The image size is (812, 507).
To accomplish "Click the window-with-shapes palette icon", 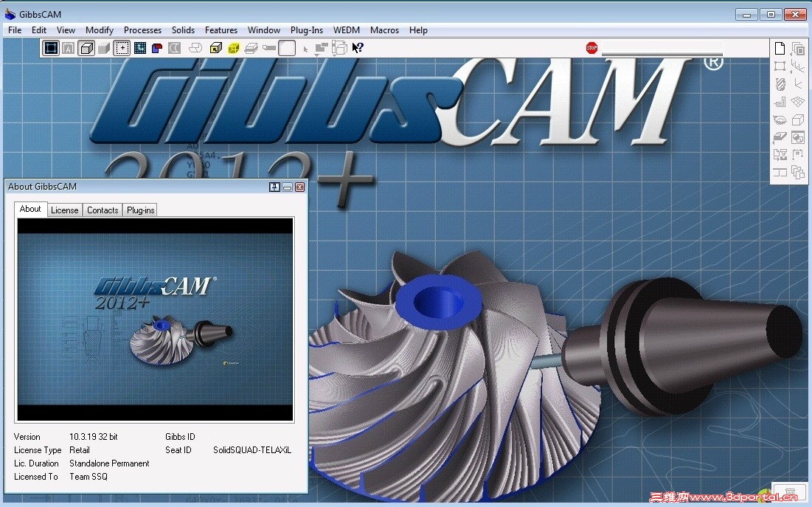I will pos(798,137).
